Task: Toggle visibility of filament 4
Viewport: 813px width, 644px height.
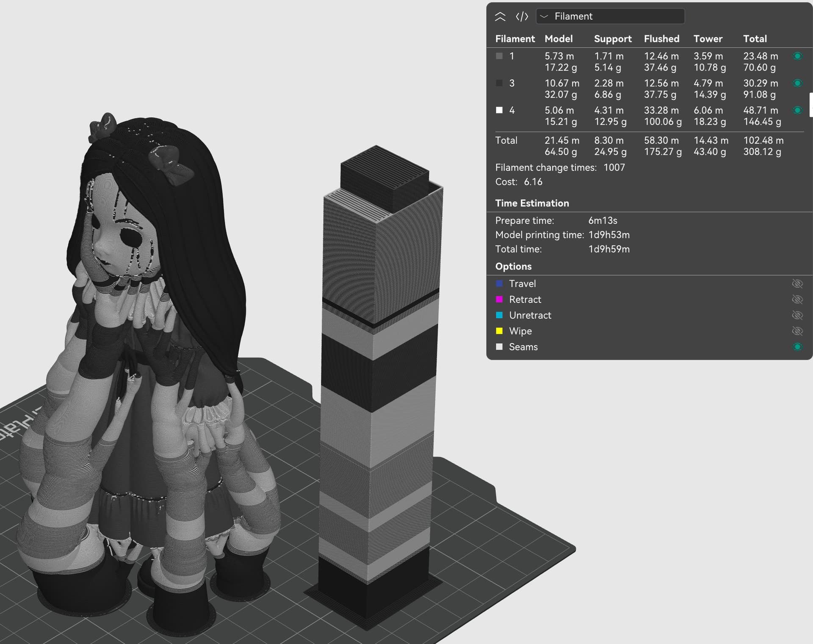Action: coord(797,110)
